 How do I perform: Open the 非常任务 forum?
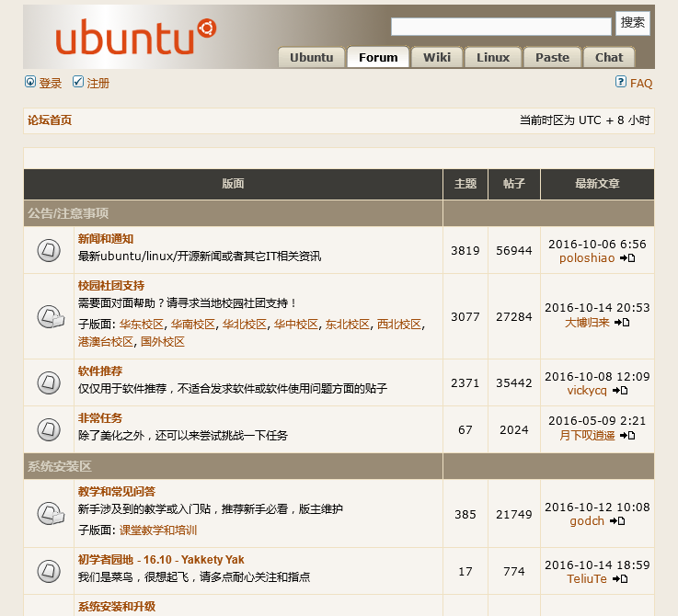[100, 418]
